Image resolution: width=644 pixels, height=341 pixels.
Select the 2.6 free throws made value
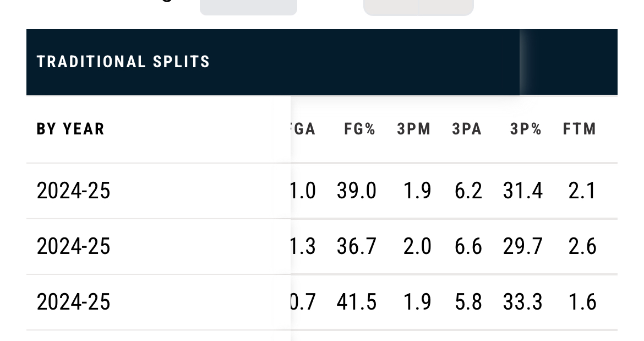click(x=582, y=246)
